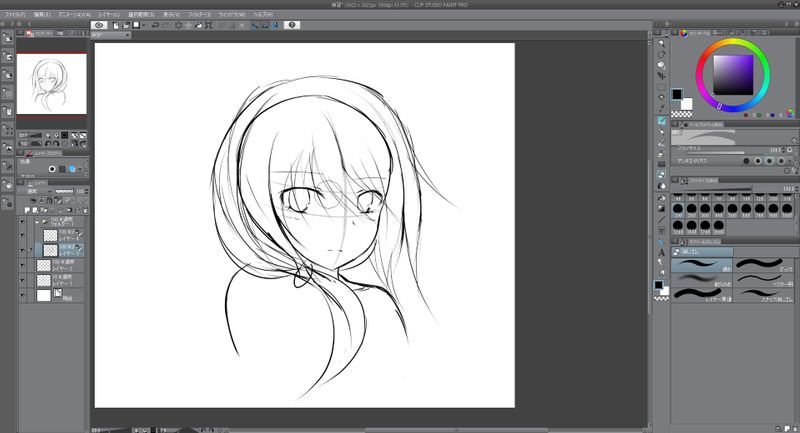Toggle visibility of the paper layer (用紙)
The width and height of the screenshot is (800, 433).
[23, 296]
